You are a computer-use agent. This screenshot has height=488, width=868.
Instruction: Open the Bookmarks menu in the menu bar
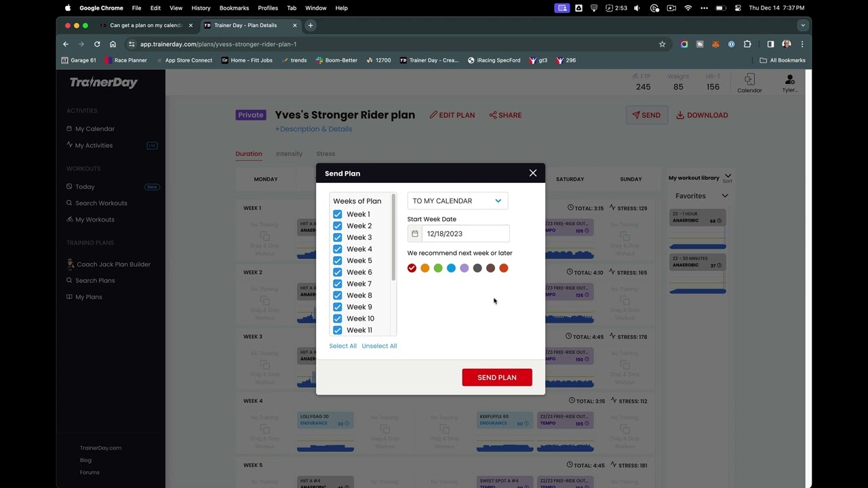(x=234, y=8)
